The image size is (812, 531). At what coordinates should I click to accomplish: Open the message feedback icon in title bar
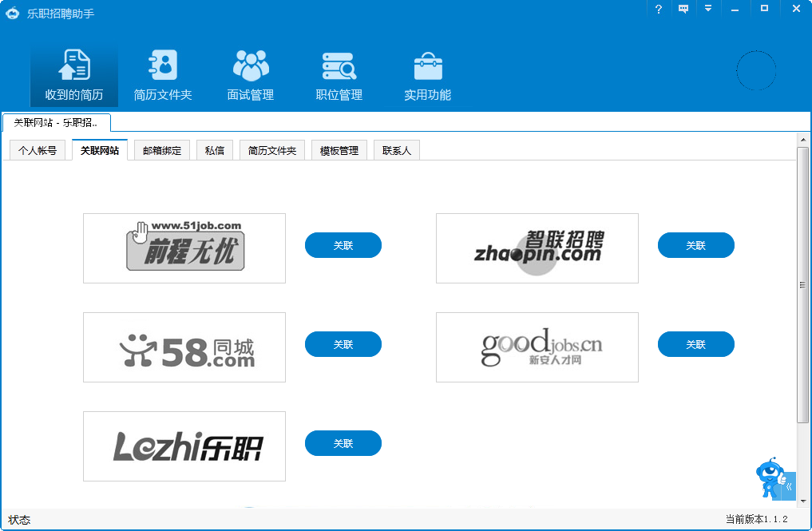click(683, 9)
